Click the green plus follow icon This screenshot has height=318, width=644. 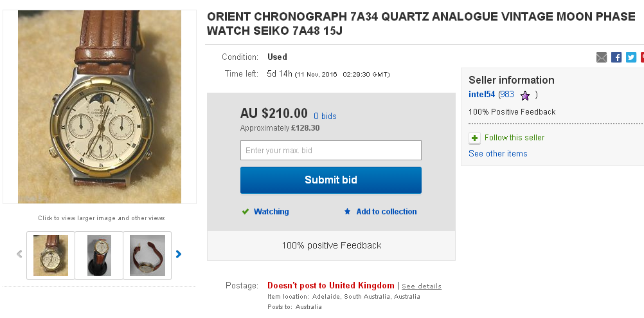(474, 138)
